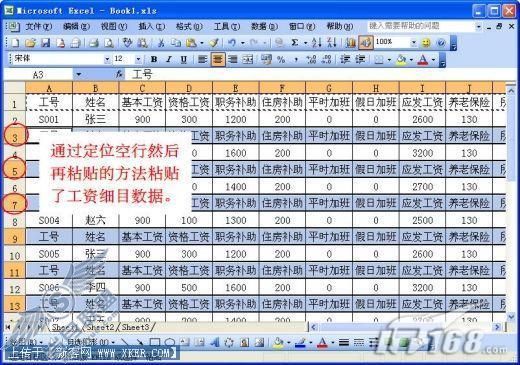
Task: Expand the font size dropdown
Action: pos(138,60)
